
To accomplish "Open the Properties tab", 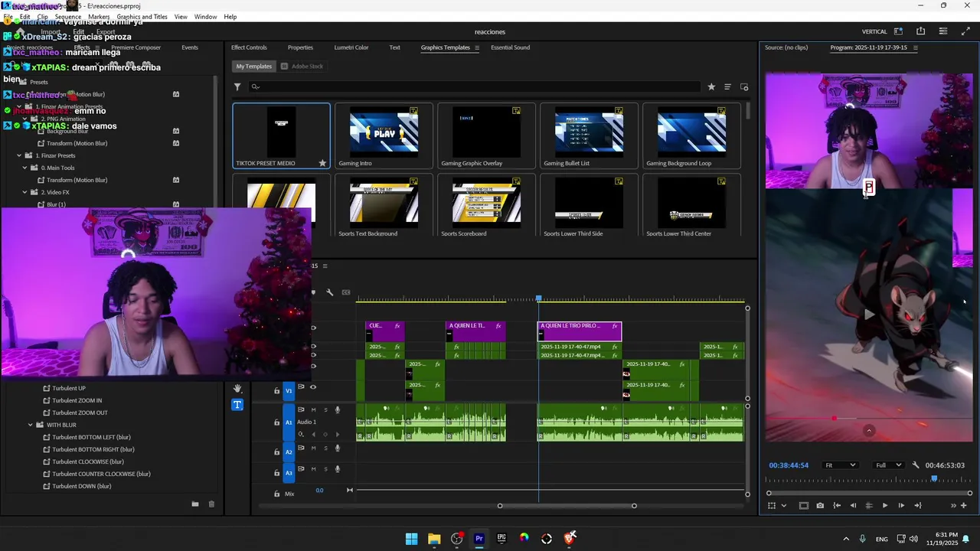I will tap(300, 47).
